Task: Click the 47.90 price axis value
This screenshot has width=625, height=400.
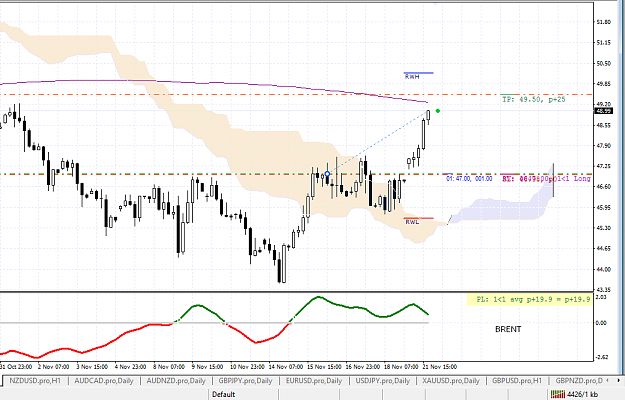Action: pos(603,146)
